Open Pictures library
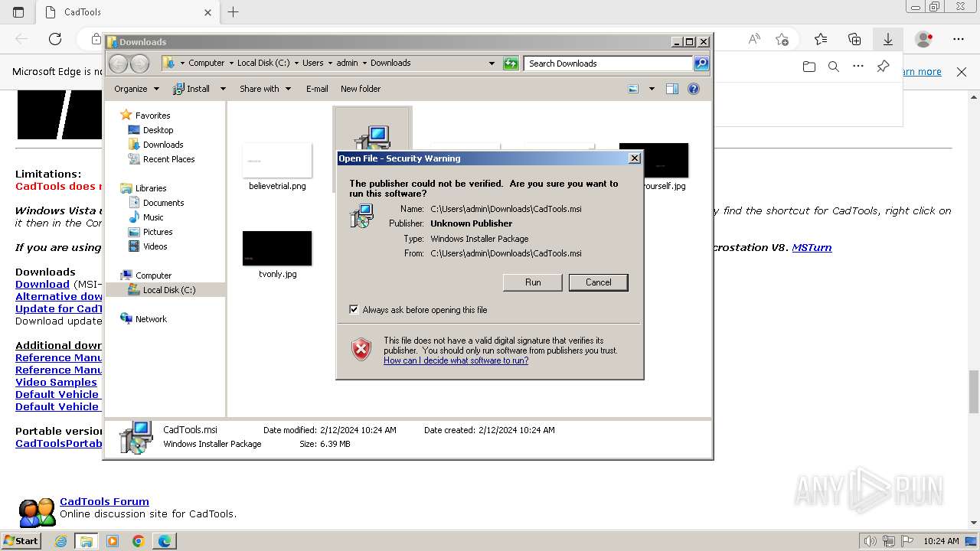980x551 pixels. (x=158, y=232)
